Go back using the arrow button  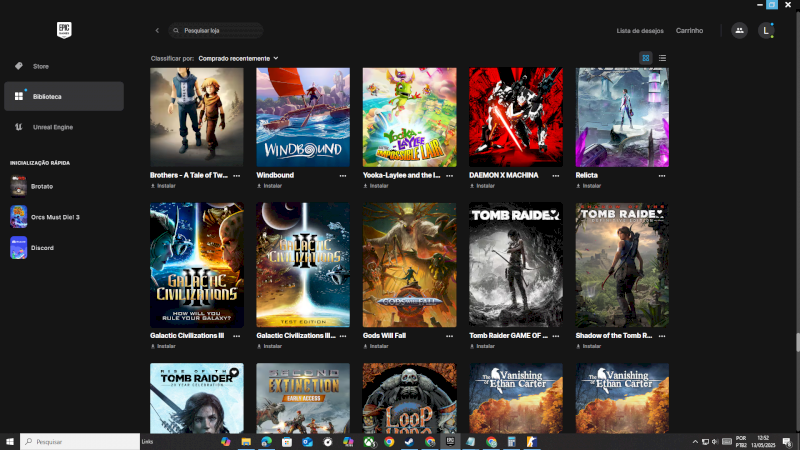click(x=157, y=31)
